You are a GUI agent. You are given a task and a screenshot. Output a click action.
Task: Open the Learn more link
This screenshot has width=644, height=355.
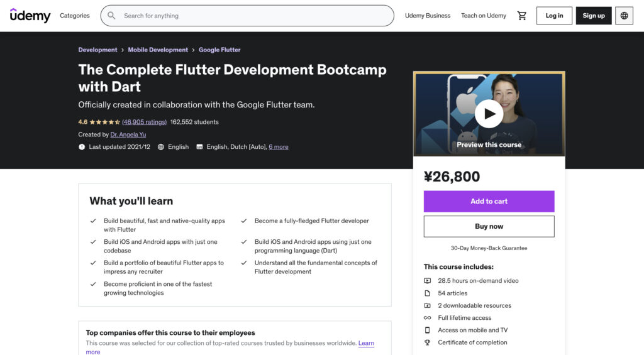pyautogui.click(x=366, y=343)
